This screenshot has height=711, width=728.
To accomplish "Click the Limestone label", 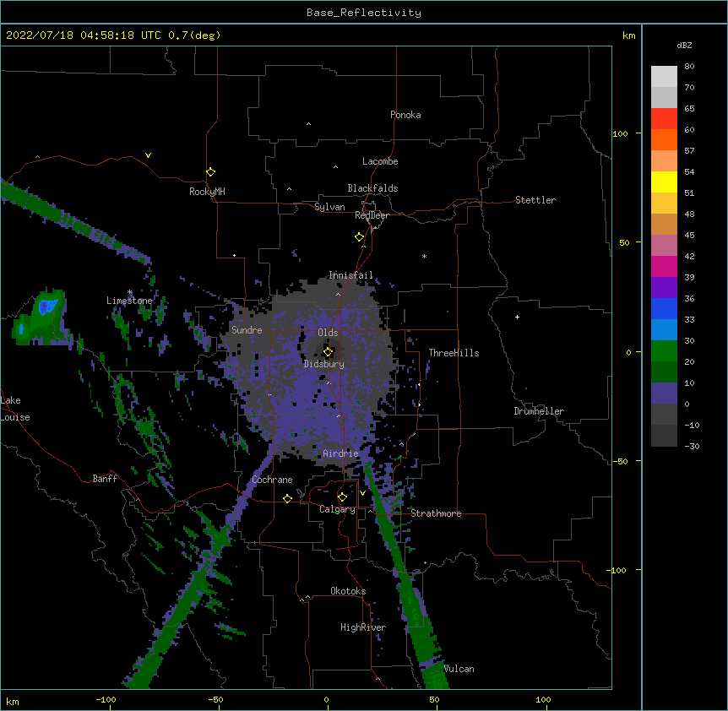I will pyautogui.click(x=129, y=301).
